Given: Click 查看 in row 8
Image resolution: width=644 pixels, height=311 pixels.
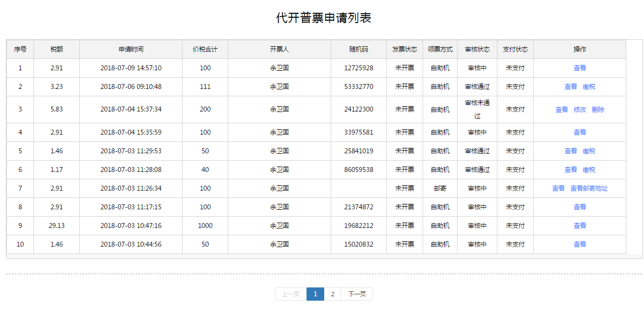Looking at the screenshot, I should coord(580,207).
